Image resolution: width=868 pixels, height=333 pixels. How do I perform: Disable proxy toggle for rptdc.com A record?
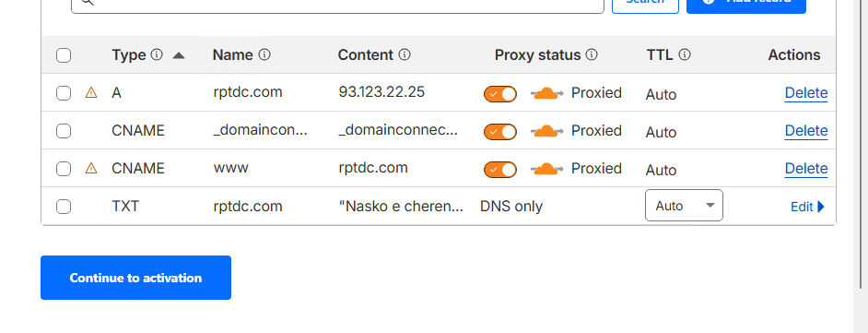500,94
